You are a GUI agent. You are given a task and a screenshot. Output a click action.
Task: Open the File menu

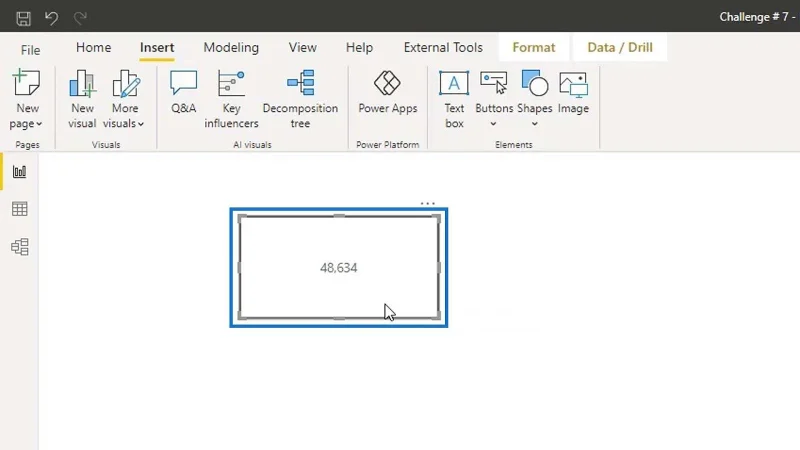point(30,50)
